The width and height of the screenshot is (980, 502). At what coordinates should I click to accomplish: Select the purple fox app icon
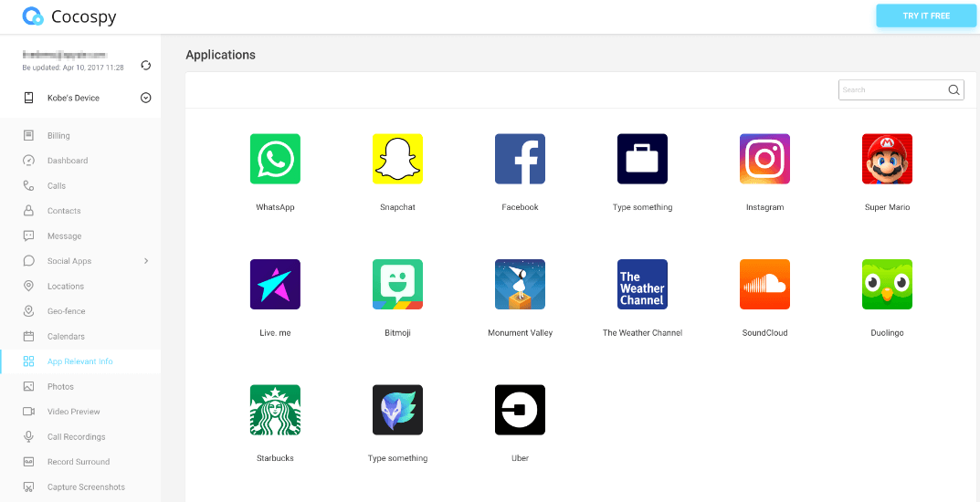397,410
